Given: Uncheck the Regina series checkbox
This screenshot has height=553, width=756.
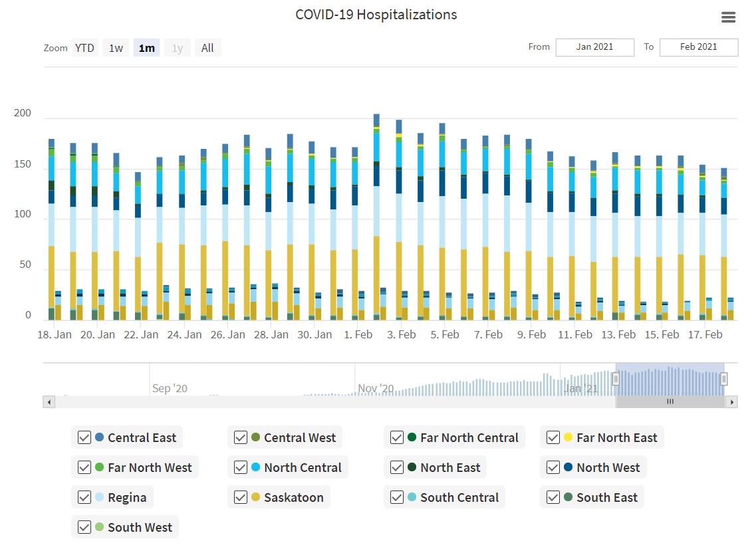Looking at the screenshot, I should click(84, 498).
